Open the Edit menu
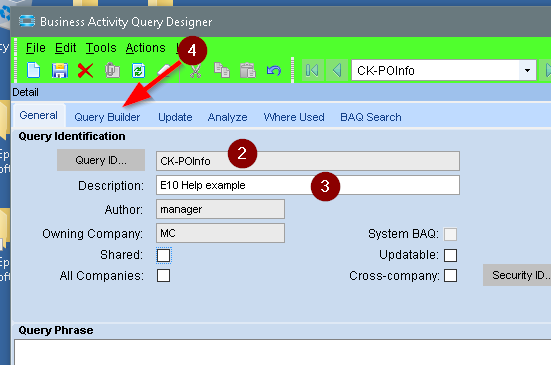551x365 pixels. pos(65,48)
